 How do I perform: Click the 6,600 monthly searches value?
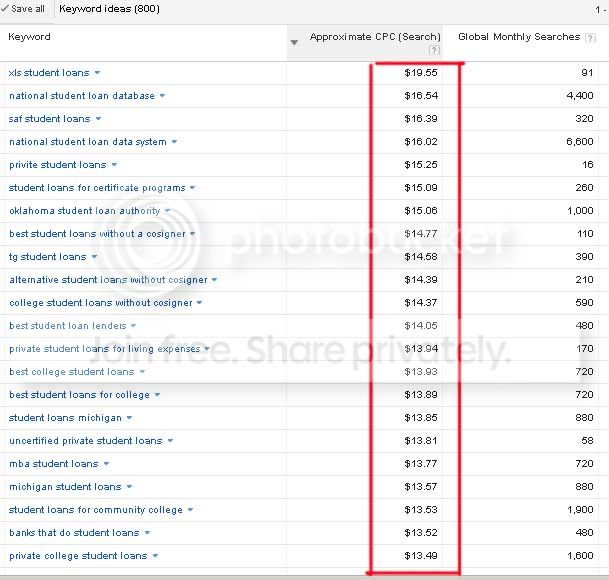pos(579,142)
